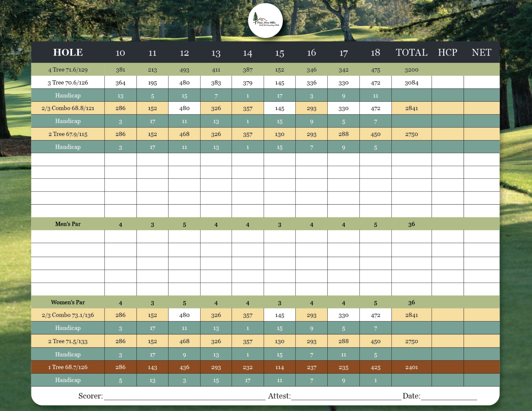532x411 pixels.
Task: Select hole 10 column header
Action: tap(120, 53)
